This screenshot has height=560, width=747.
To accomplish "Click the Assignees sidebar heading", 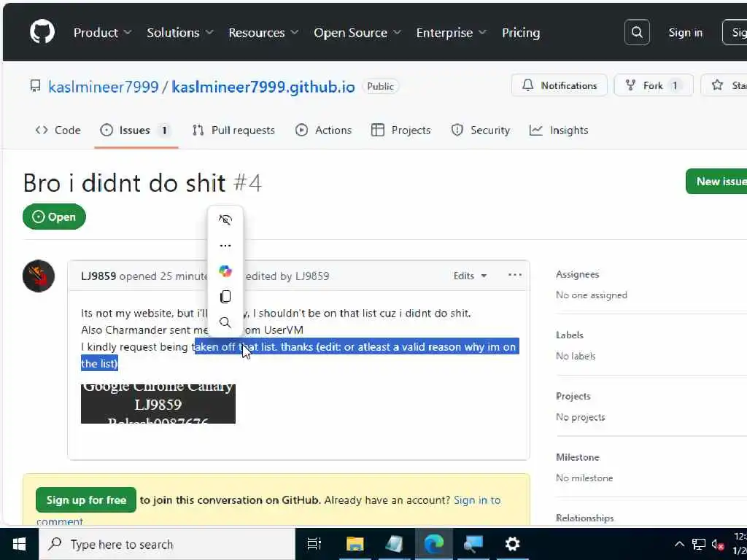I will click(x=578, y=274).
